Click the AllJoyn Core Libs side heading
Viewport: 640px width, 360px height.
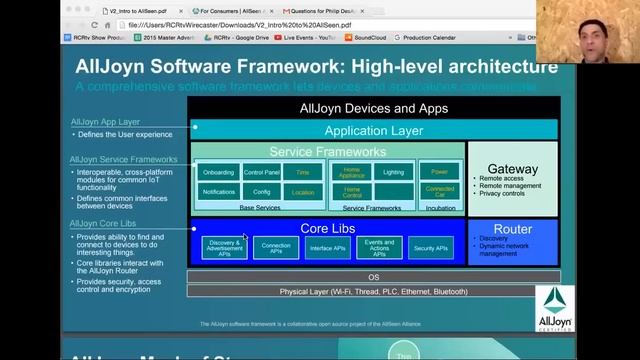(x=103, y=223)
